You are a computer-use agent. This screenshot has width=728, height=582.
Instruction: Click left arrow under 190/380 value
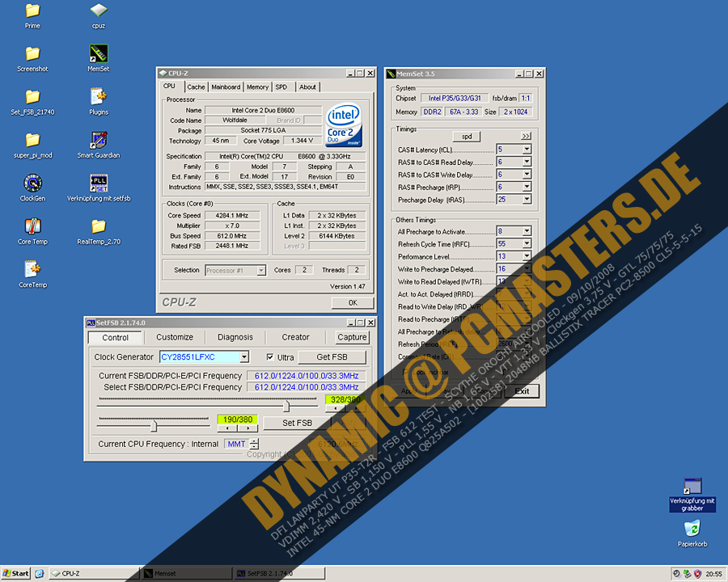[x=227, y=428]
